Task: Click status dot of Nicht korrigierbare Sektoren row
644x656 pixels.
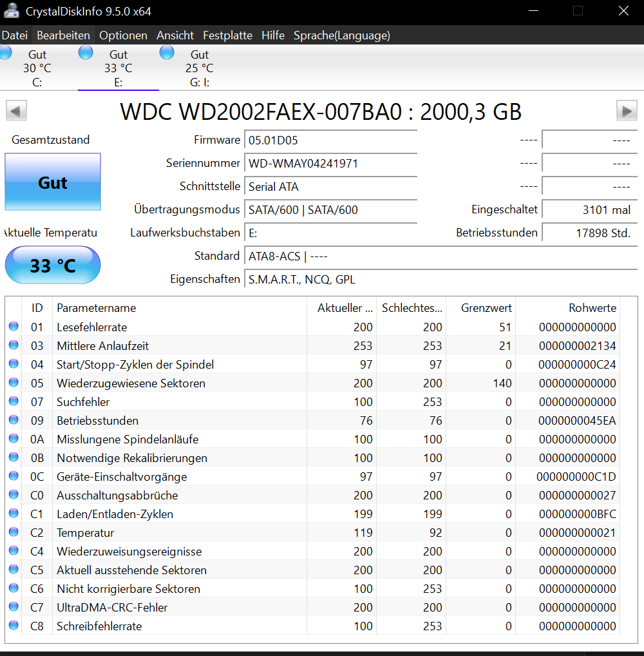Action: pyautogui.click(x=14, y=588)
